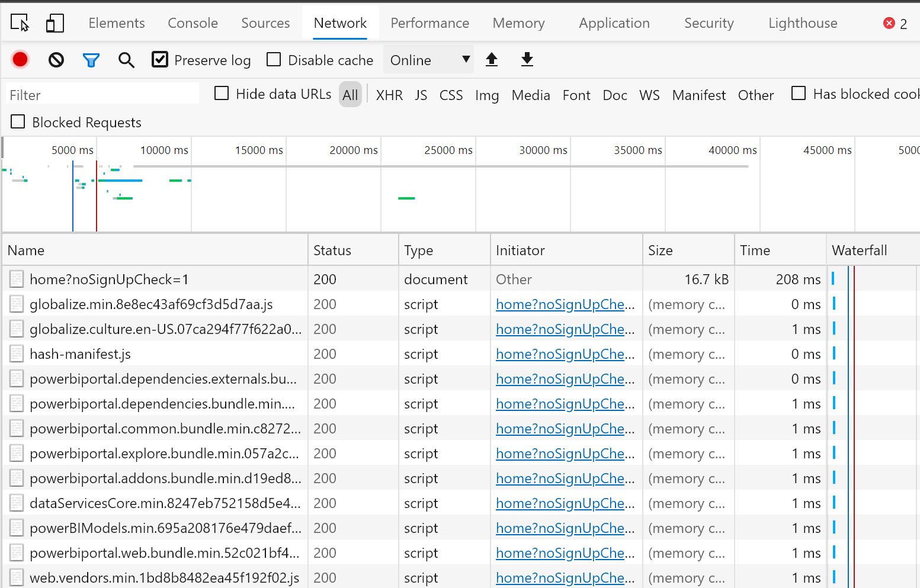The width and height of the screenshot is (920, 588).
Task: Click the inspect element picker icon
Action: (20, 23)
